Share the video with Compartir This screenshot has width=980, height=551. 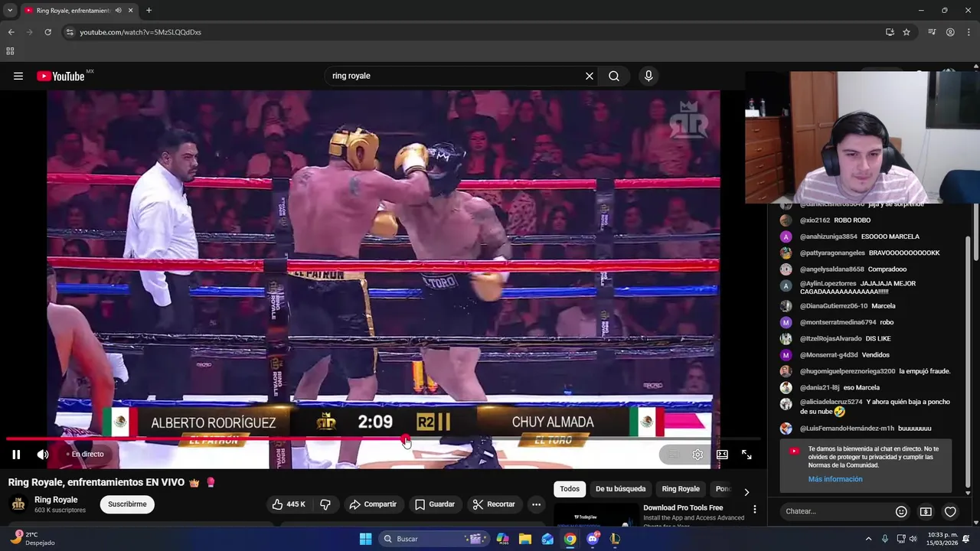tap(373, 504)
